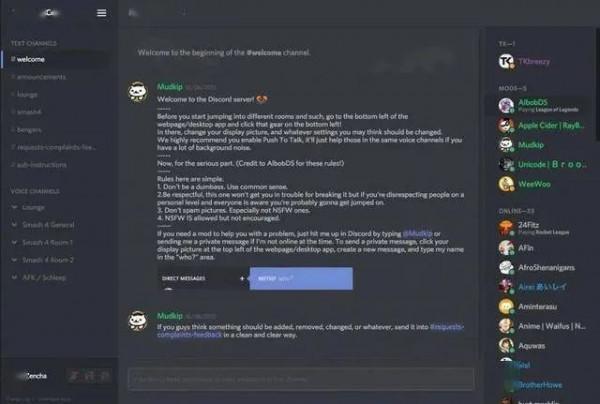
Task: Expand the AFK / Schleep voice channel
Action: [x=39, y=277]
